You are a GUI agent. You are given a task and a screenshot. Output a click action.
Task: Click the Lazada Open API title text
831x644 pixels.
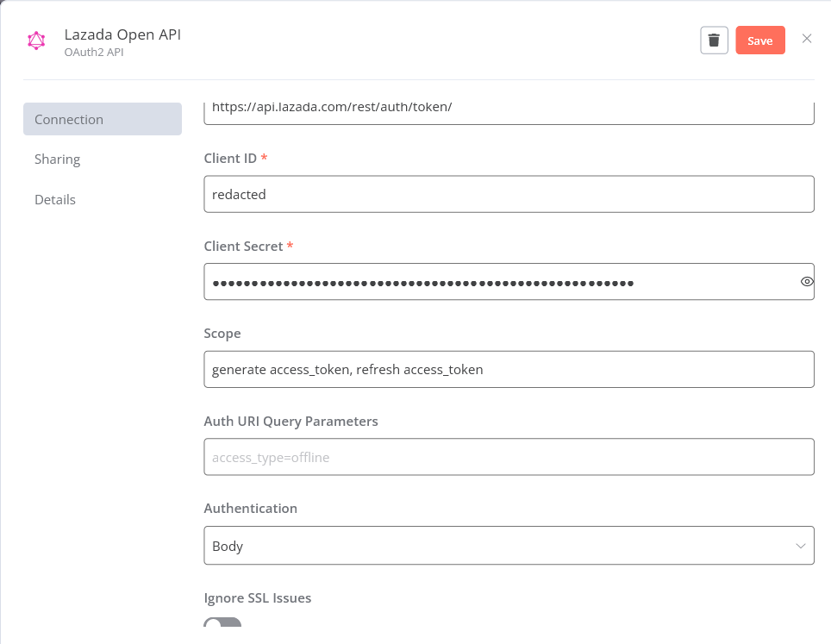122,35
